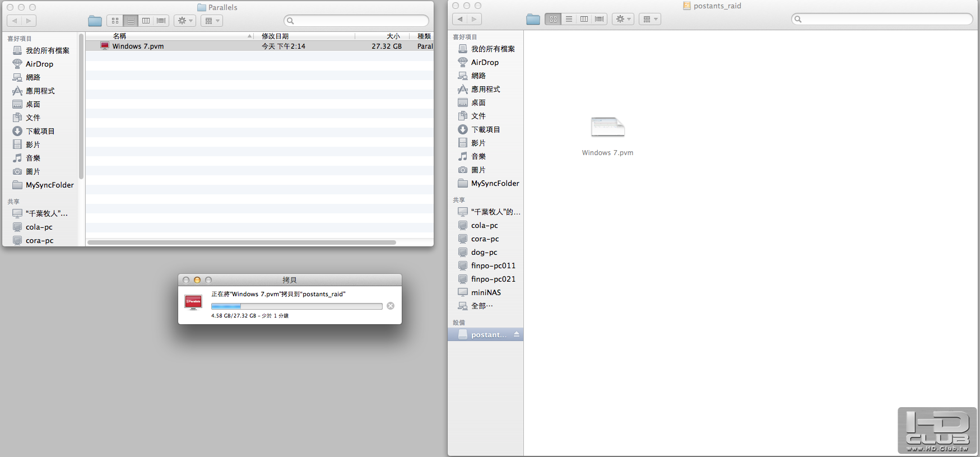The width and height of the screenshot is (980, 457).
Task: Open action gear menu in postants_raid window
Action: coord(623,19)
